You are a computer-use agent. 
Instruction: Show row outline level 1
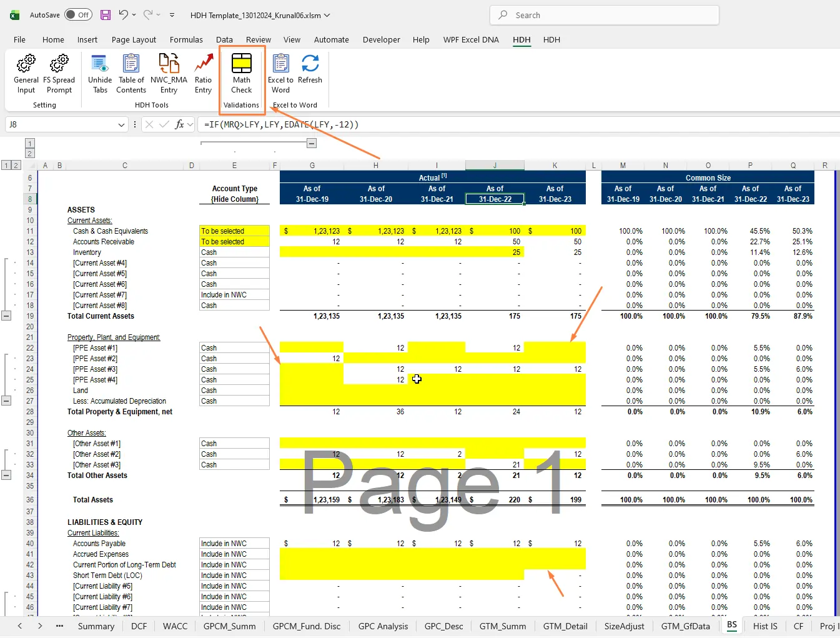point(6,165)
